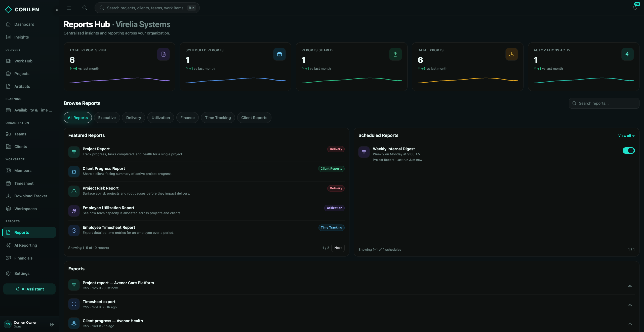Click the magnifier icon next to hamburger menu

(85, 8)
